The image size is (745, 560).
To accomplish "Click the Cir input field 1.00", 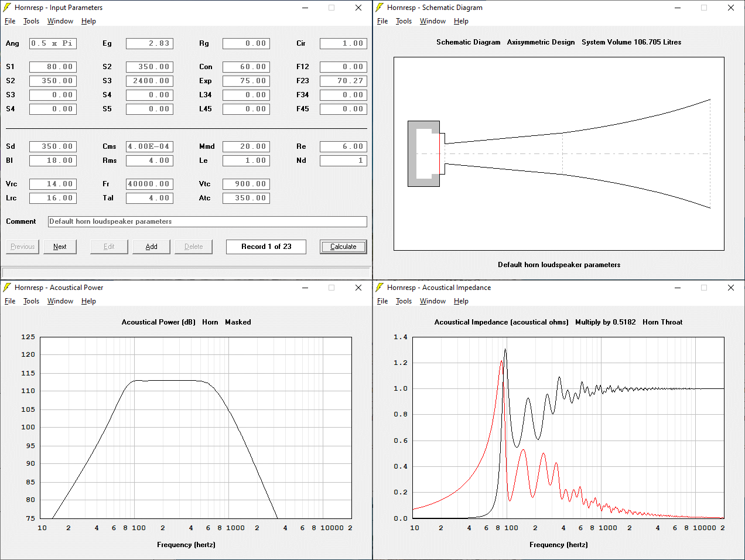I will point(343,43).
